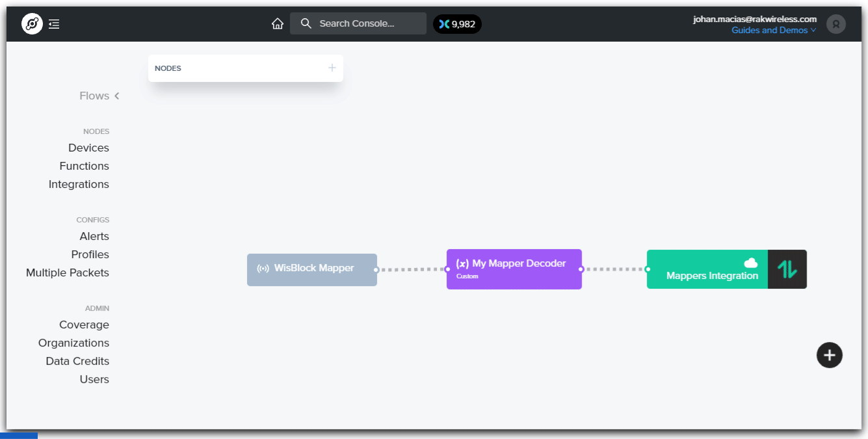Screen dimensions: 868x439
Task: Open Users in the sidebar
Action: 94,379
